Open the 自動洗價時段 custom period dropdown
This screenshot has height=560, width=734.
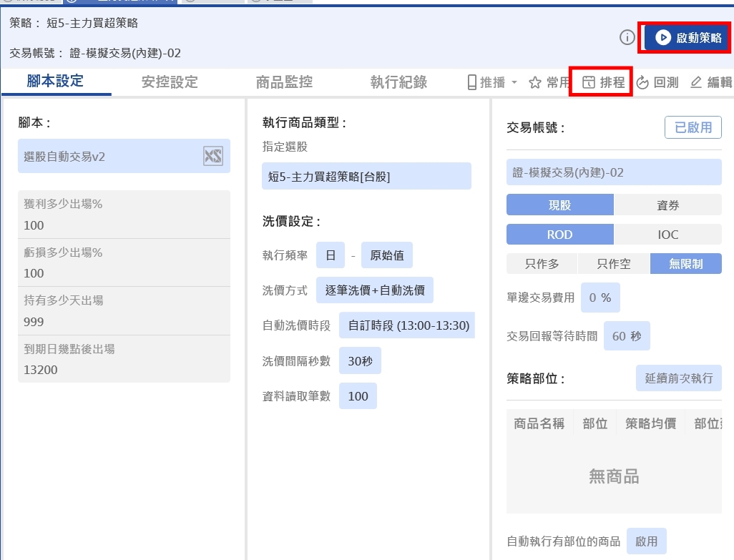click(408, 326)
